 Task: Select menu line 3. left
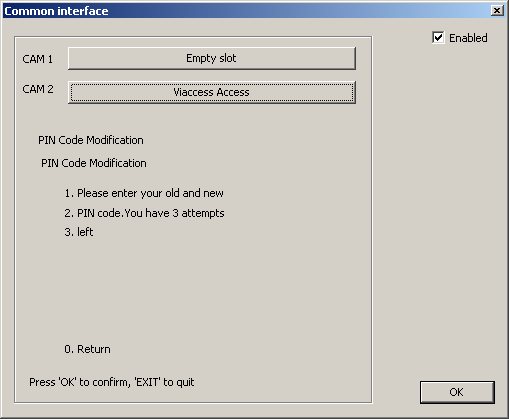[x=79, y=232]
